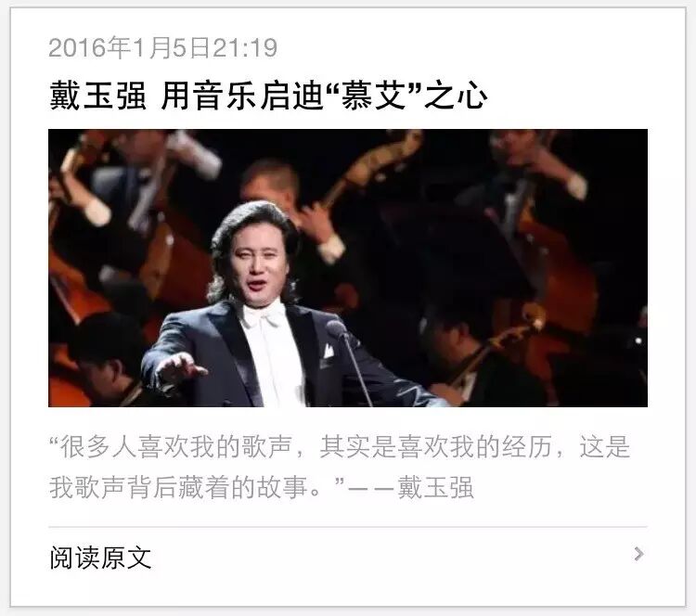Image resolution: width=696 pixels, height=616 pixels.
Task: Click the name 戴玉强 in the headline
Action: click(97, 96)
